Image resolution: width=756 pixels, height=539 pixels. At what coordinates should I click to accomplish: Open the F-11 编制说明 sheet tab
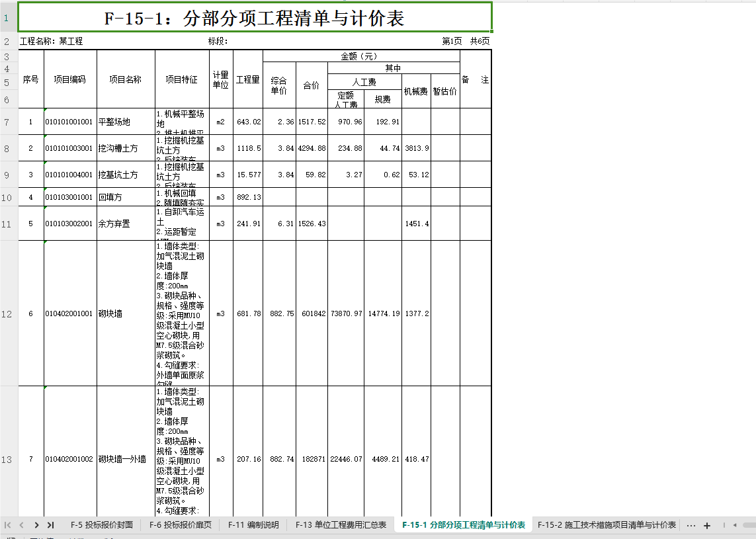(x=253, y=525)
